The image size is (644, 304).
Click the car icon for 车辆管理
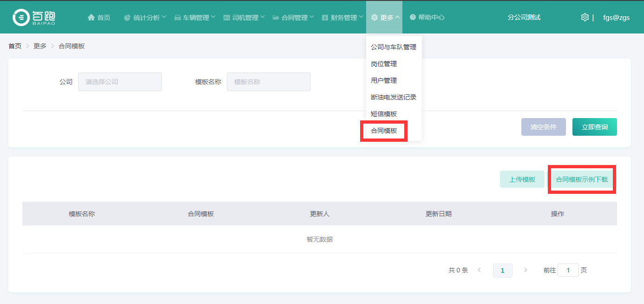point(177,18)
